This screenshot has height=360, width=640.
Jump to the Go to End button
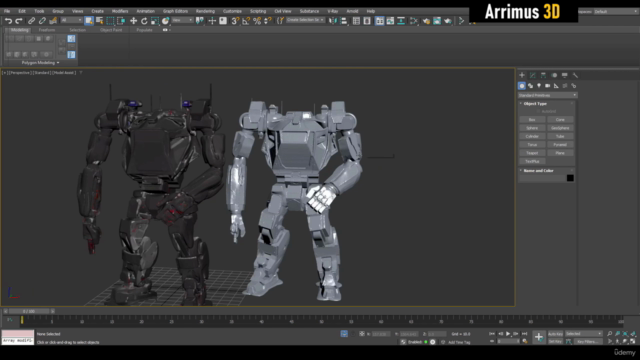524,334
